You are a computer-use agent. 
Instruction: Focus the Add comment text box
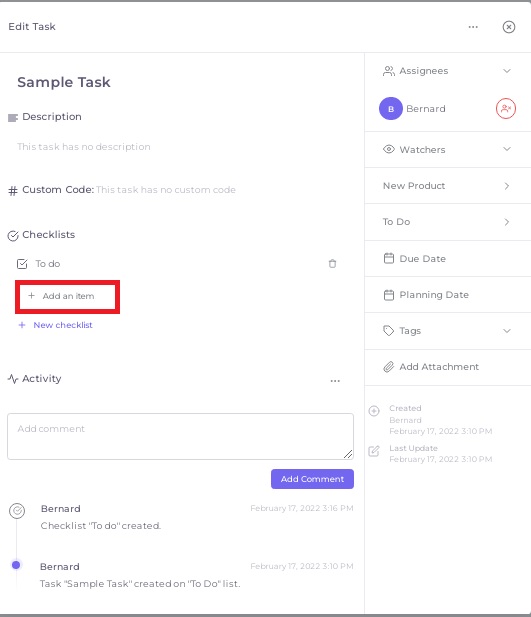pos(180,436)
